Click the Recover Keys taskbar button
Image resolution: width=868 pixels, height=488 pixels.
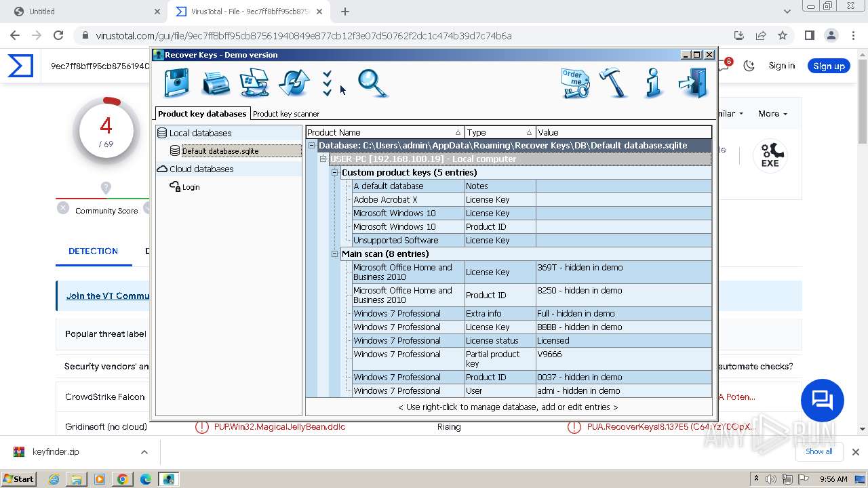click(x=168, y=479)
